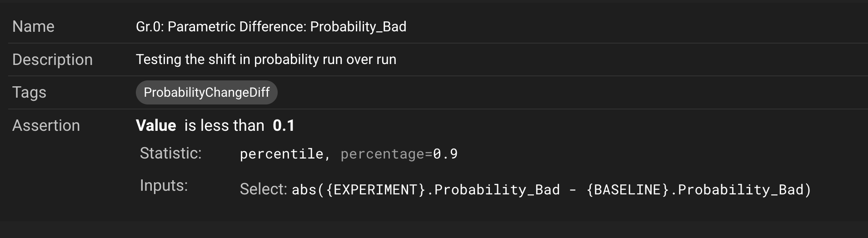
Task: Click the description text about probability shift
Action: [x=266, y=59]
